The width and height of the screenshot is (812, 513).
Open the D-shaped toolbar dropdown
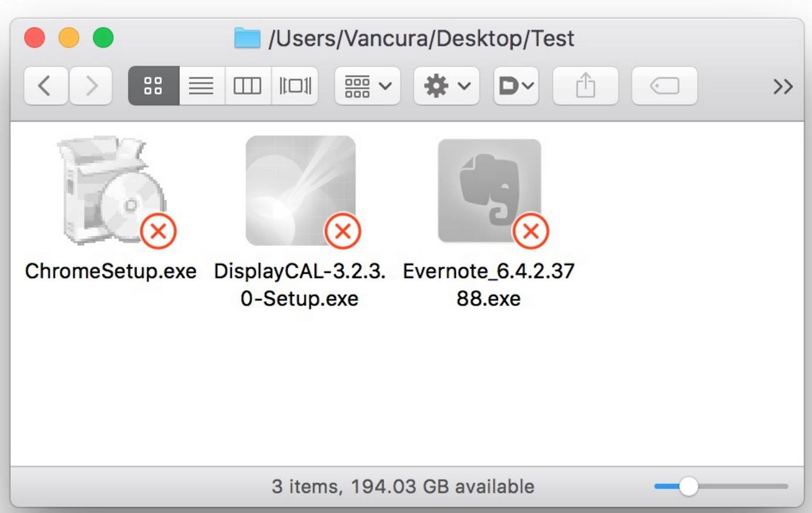516,86
